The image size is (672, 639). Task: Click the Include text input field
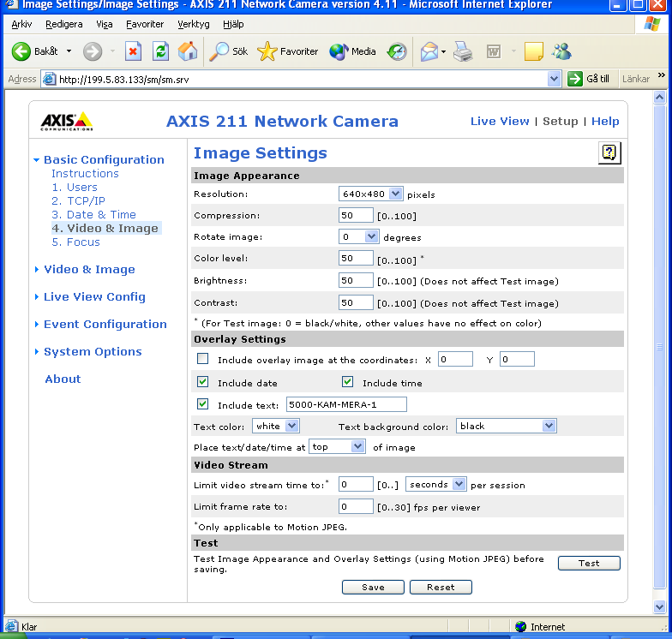[x=346, y=404]
